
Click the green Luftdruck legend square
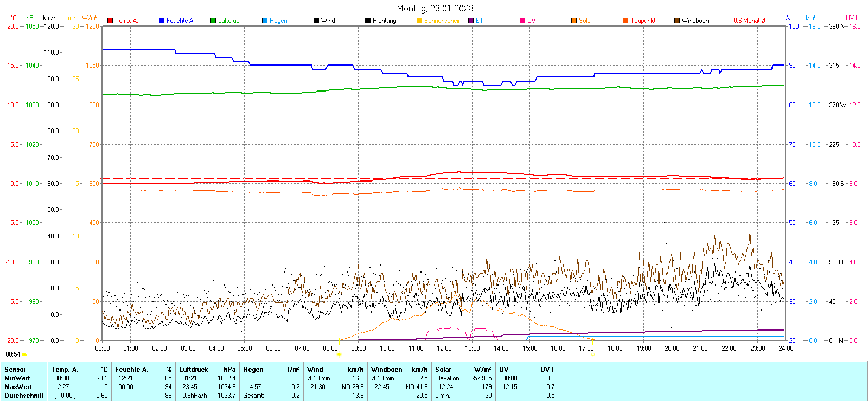coord(213,21)
